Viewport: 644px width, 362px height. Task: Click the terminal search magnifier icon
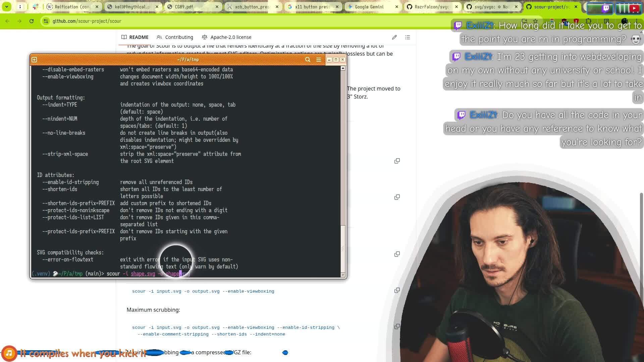(308, 60)
